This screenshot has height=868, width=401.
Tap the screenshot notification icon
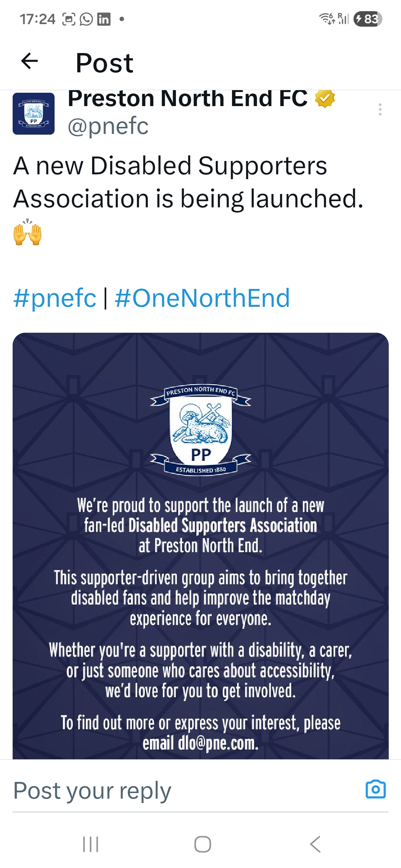pos(69,19)
